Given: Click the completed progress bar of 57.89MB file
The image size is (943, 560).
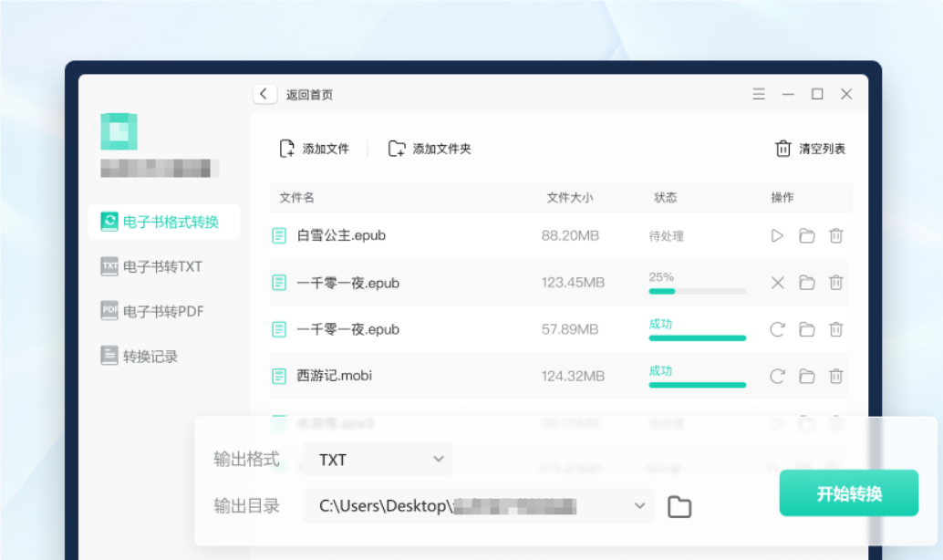Looking at the screenshot, I should pyautogui.click(x=697, y=338).
